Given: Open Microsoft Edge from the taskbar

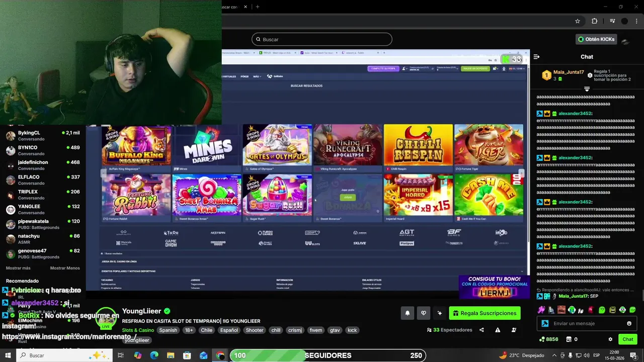Looking at the screenshot, I should tap(154, 355).
